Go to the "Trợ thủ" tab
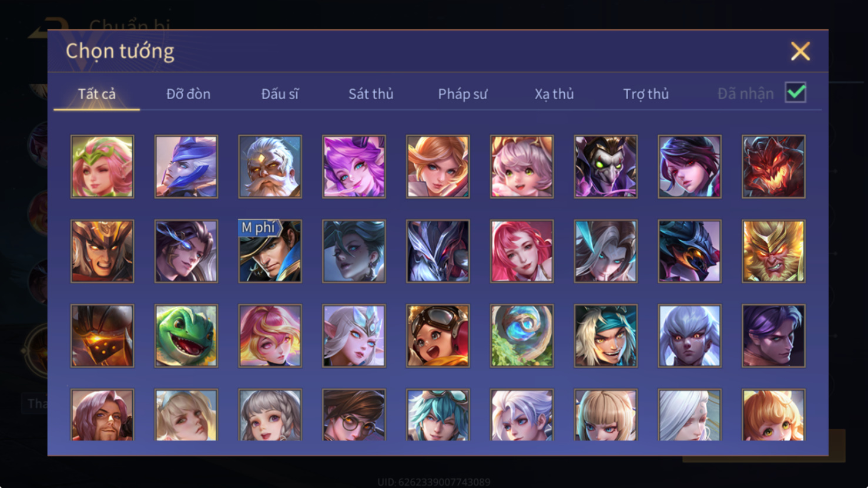Viewport: 868px width, 488px height. (646, 94)
